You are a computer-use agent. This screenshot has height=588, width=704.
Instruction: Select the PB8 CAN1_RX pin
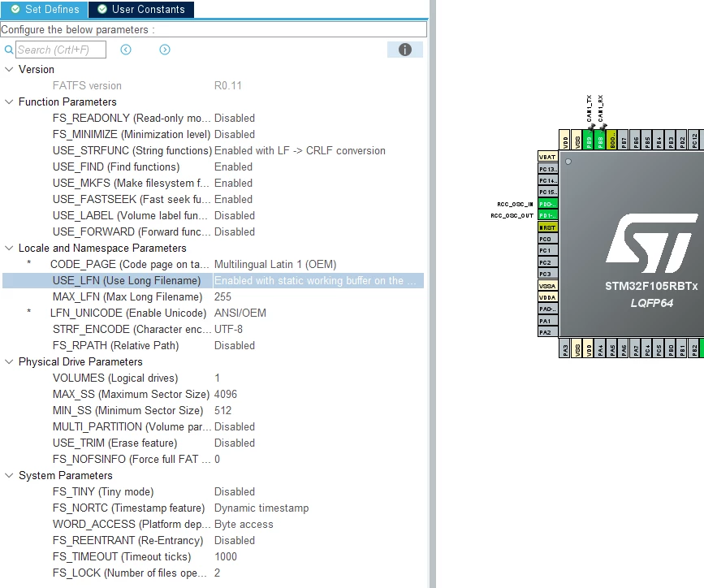coord(600,140)
